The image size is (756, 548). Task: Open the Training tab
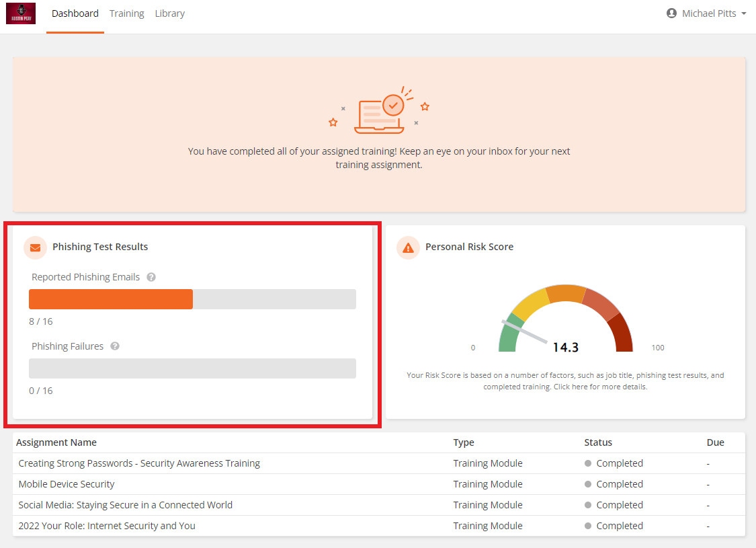tap(127, 13)
